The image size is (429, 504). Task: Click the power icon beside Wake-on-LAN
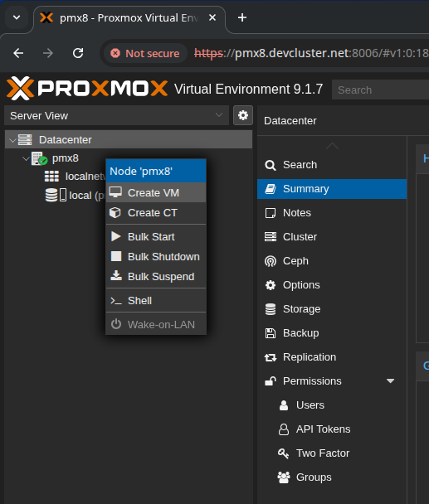(x=116, y=324)
